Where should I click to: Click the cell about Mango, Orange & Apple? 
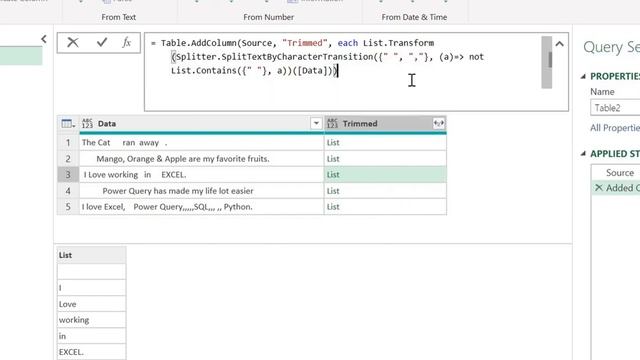201,158
